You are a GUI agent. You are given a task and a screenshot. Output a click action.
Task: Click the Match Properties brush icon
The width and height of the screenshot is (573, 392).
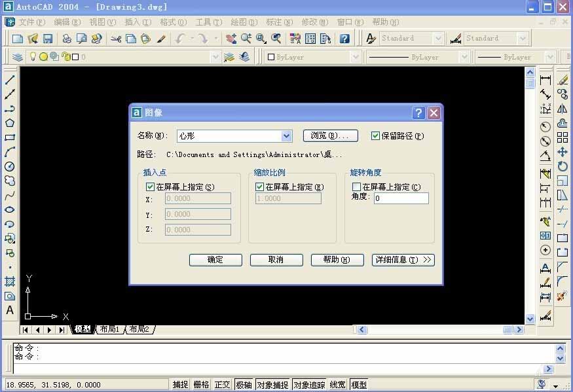coord(161,39)
